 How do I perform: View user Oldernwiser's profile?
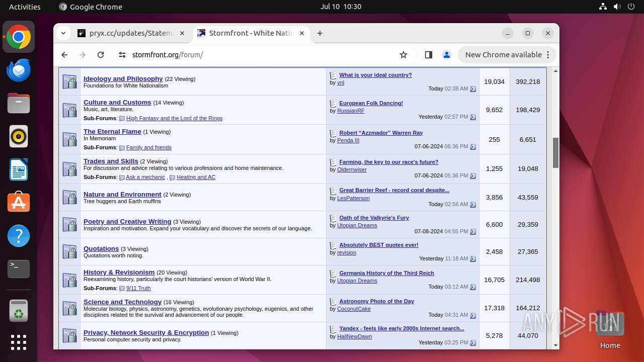click(352, 169)
